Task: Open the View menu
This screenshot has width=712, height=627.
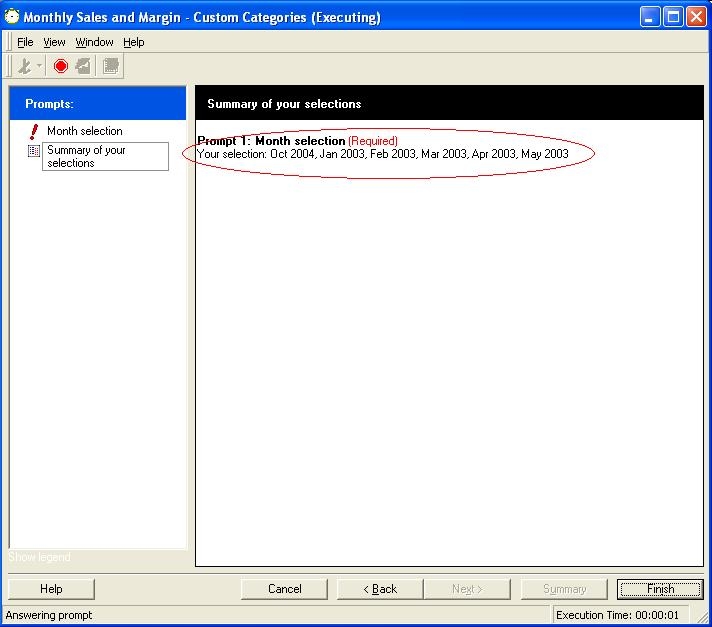Action: pos(54,42)
